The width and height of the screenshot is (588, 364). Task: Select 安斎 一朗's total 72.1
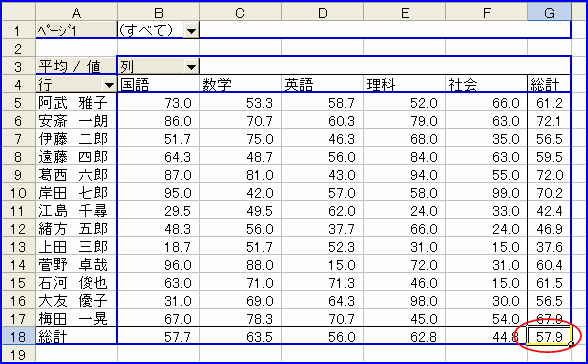[549, 121]
